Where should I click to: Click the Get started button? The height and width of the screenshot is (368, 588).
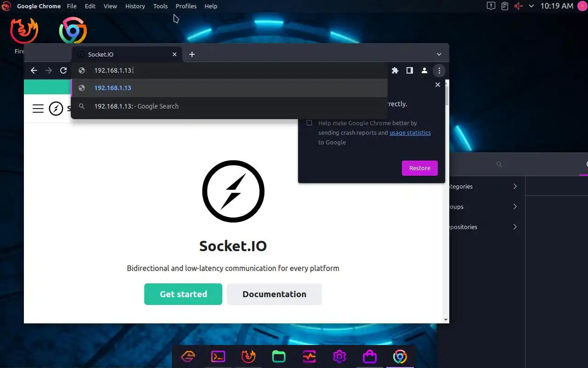tap(183, 294)
